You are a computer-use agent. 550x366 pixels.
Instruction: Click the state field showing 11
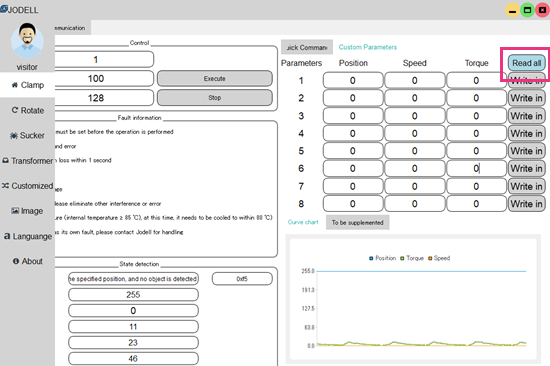point(133,327)
